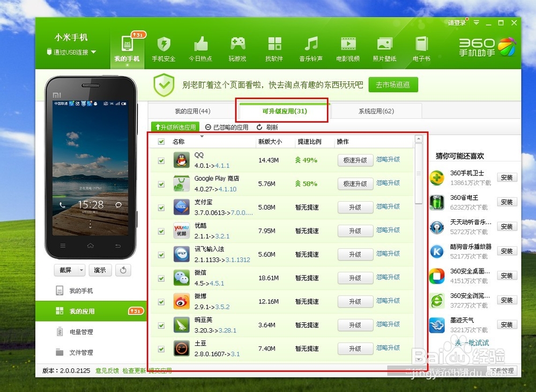Click the 请登录 login link
The width and height of the screenshot is (536, 392).
pyautogui.click(x=457, y=23)
